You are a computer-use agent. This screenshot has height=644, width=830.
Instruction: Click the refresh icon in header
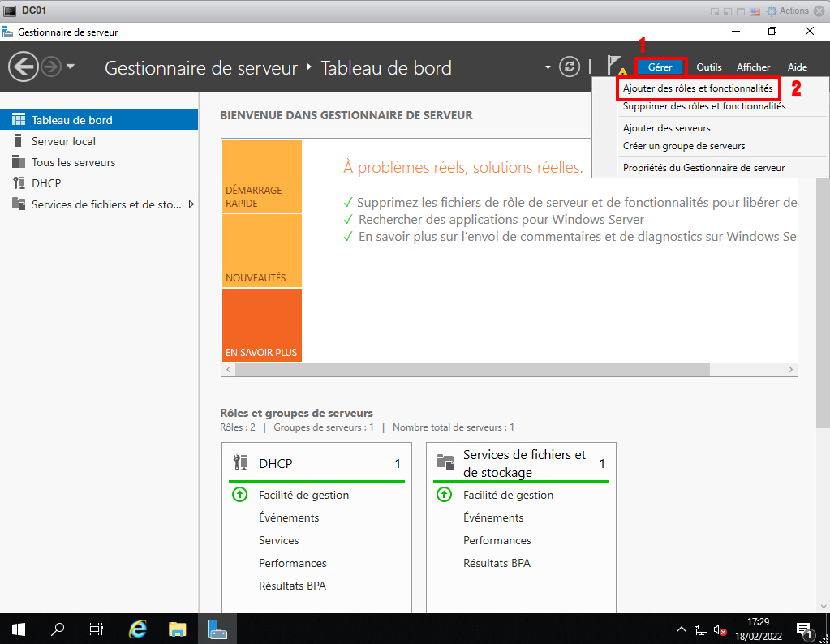(570, 67)
